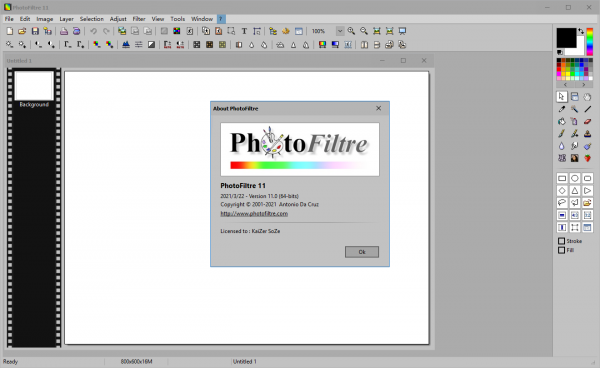Enable the Stroke checkbox
600x368 pixels.
click(x=561, y=241)
